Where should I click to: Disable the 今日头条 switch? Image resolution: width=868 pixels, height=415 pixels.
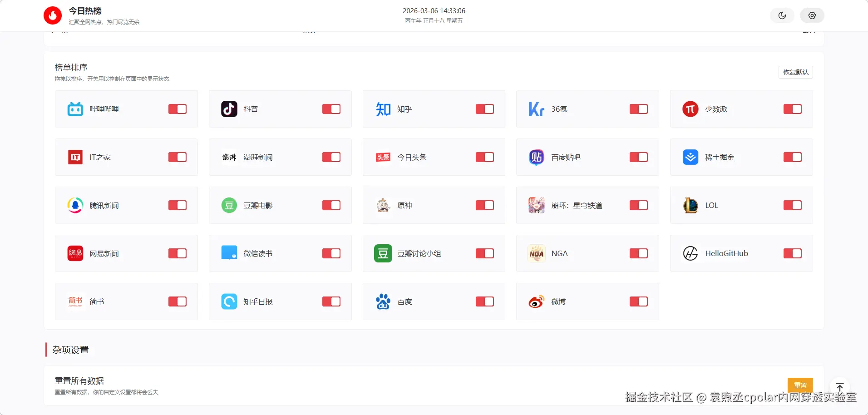485,157
